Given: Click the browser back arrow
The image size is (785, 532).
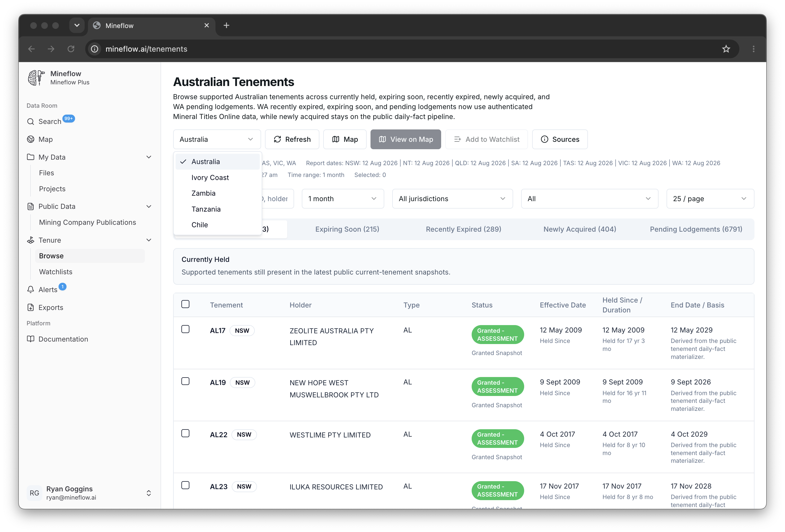Looking at the screenshot, I should [31, 49].
